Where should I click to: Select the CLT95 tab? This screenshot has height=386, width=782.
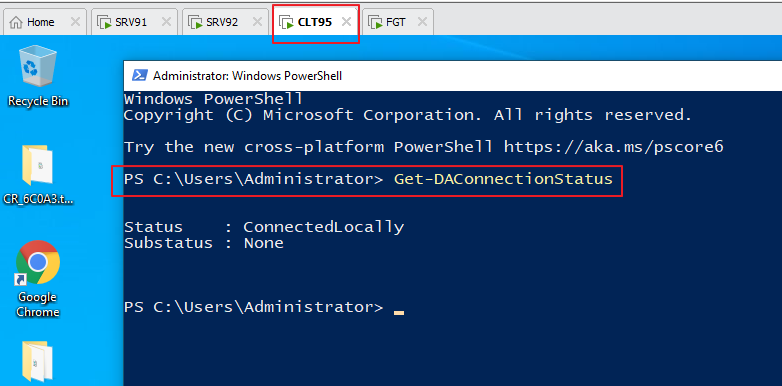point(315,22)
